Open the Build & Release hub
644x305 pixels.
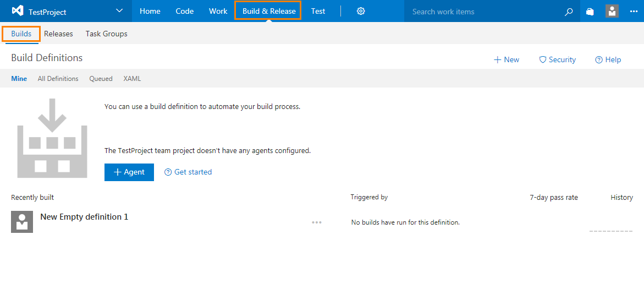pyautogui.click(x=269, y=11)
